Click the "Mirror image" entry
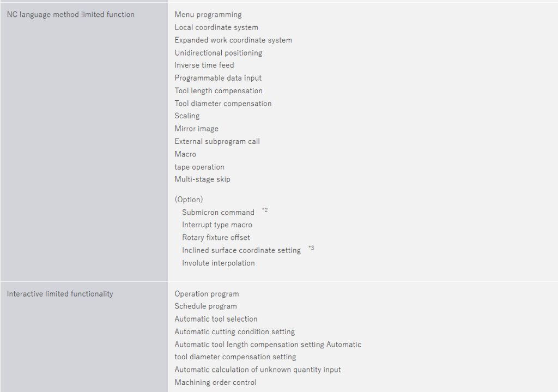This screenshot has width=558, height=392. pyautogui.click(x=196, y=129)
